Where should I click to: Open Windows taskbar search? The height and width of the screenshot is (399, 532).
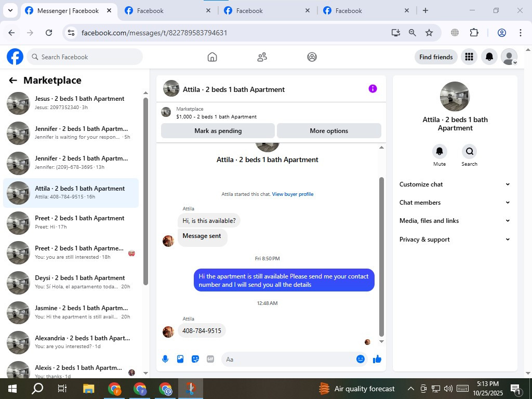pos(37,389)
